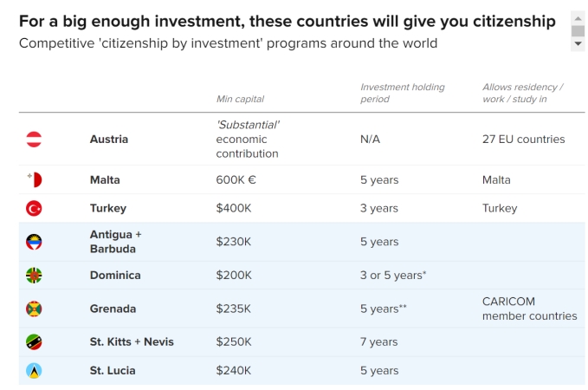The height and width of the screenshot is (390, 588).
Task: Select the Allows residency / work / study header
Action: pyautogui.click(x=523, y=93)
